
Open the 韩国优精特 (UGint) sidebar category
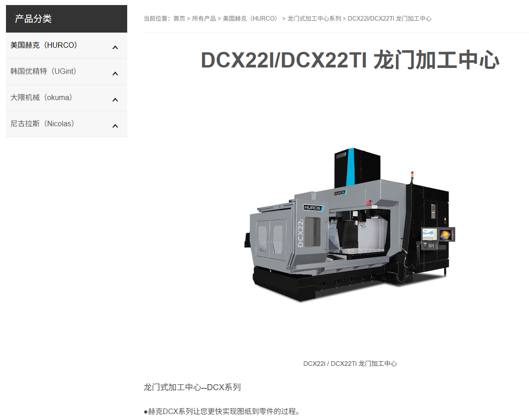pyautogui.click(x=44, y=72)
